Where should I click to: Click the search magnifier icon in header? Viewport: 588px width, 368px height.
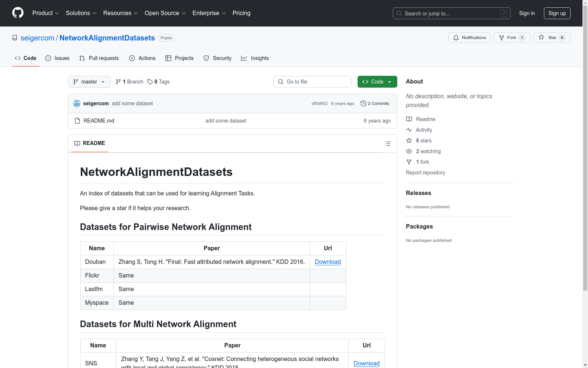[x=399, y=13]
